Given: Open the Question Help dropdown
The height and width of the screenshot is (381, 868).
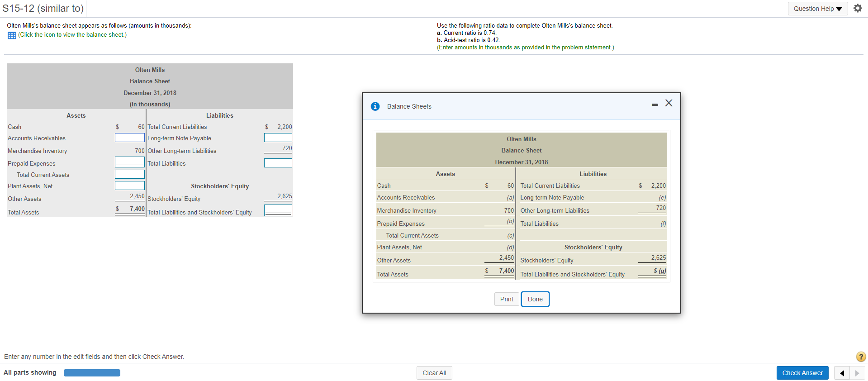Looking at the screenshot, I should 818,9.
